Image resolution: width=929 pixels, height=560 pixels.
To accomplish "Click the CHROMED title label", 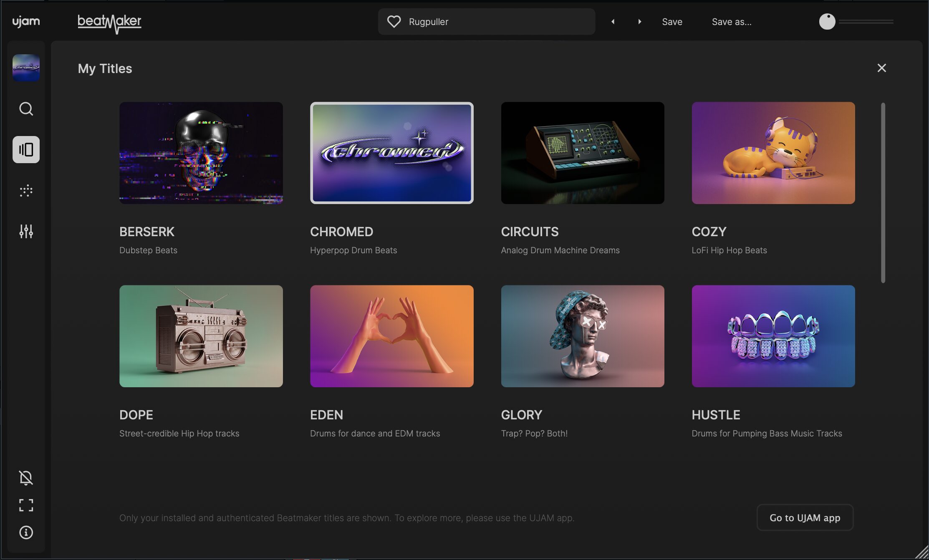I will click(341, 232).
